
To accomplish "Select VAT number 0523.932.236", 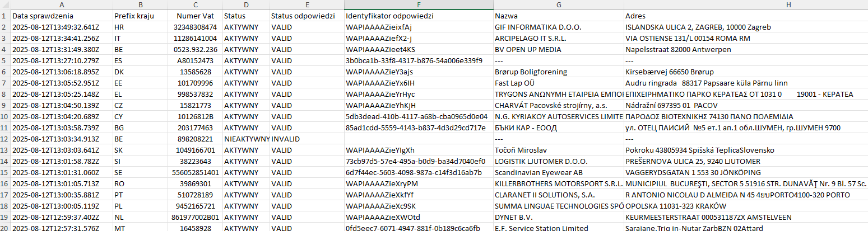I will 195,49.
